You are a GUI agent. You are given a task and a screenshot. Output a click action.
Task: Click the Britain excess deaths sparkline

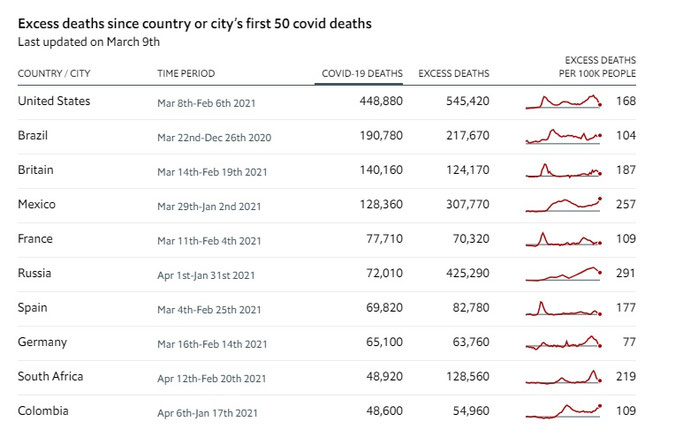pos(564,170)
